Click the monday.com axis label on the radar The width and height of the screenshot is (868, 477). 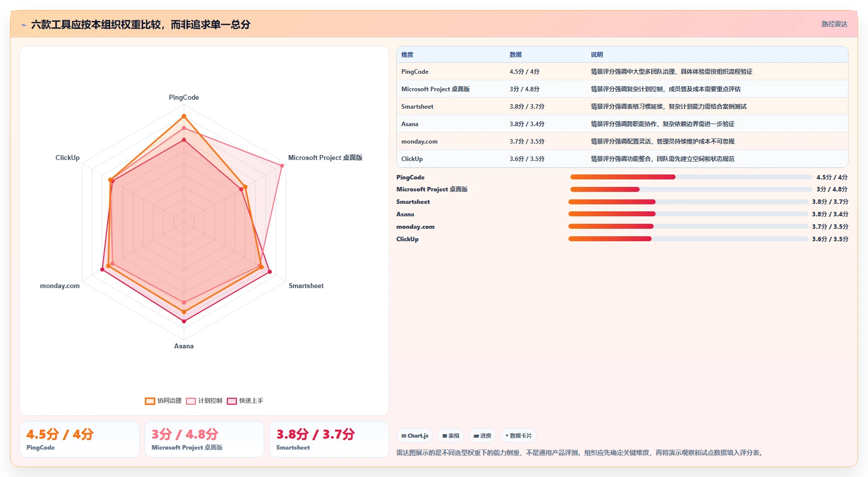click(60, 286)
